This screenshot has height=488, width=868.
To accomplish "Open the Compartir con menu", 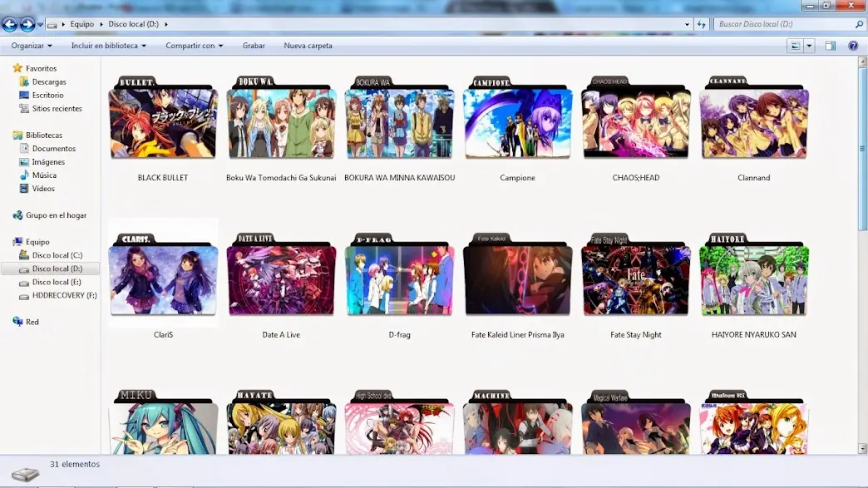I will [195, 46].
